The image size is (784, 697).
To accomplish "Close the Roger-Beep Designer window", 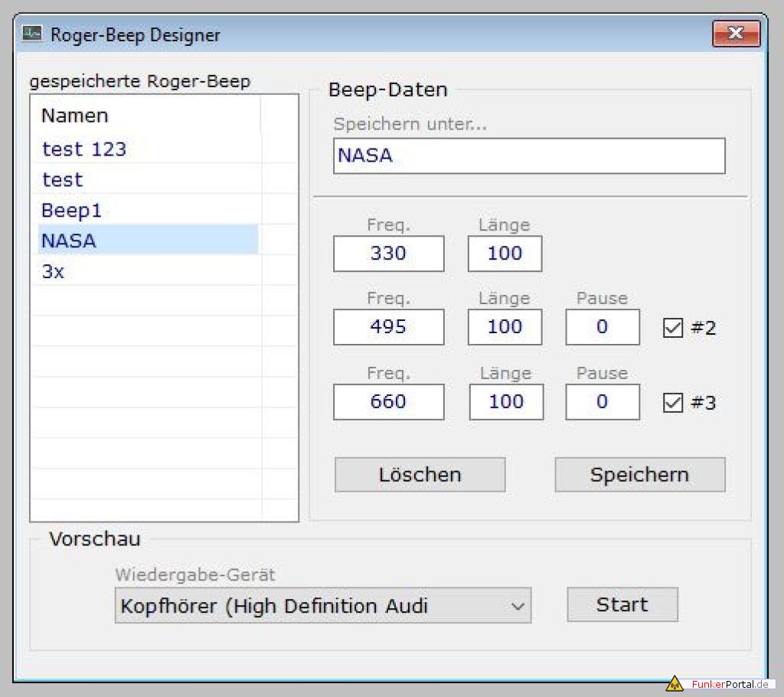I will [735, 33].
